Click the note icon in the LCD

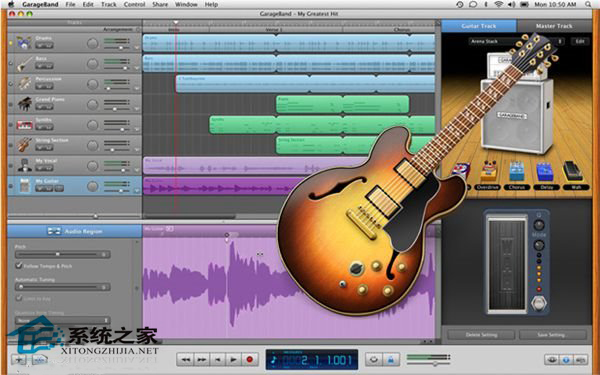[x=274, y=360]
